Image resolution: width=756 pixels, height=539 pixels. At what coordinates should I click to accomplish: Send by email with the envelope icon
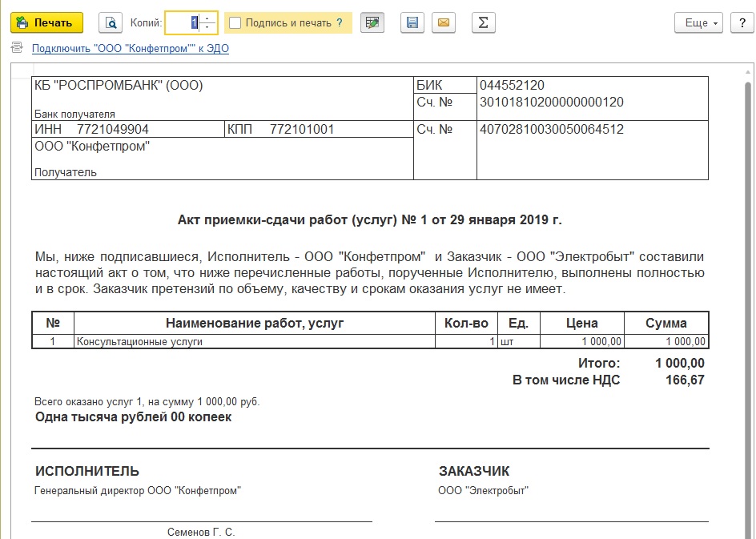[x=444, y=22]
